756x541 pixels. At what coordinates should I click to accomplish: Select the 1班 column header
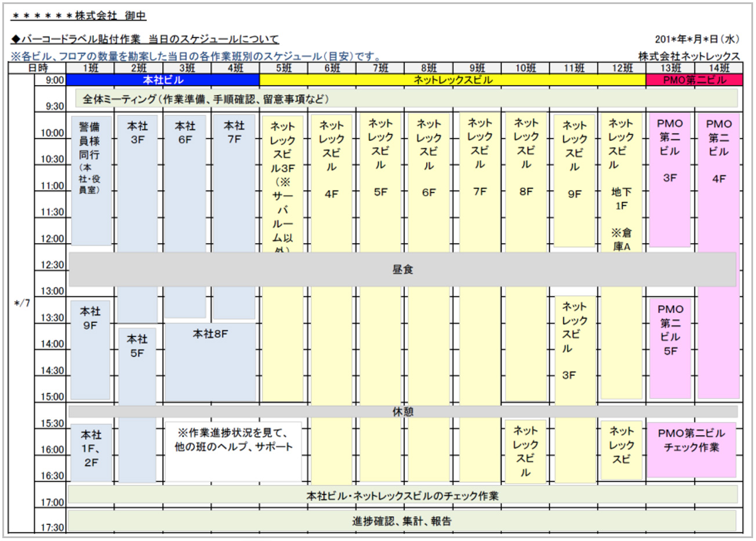coord(90,68)
